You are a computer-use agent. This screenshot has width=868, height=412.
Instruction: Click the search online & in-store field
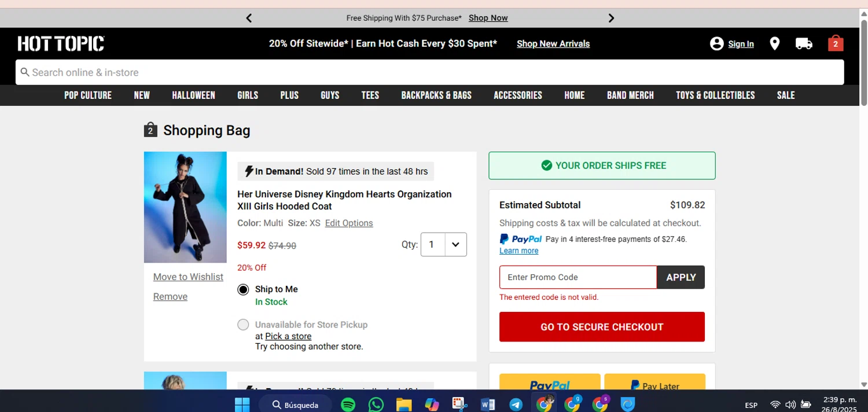[429, 72]
